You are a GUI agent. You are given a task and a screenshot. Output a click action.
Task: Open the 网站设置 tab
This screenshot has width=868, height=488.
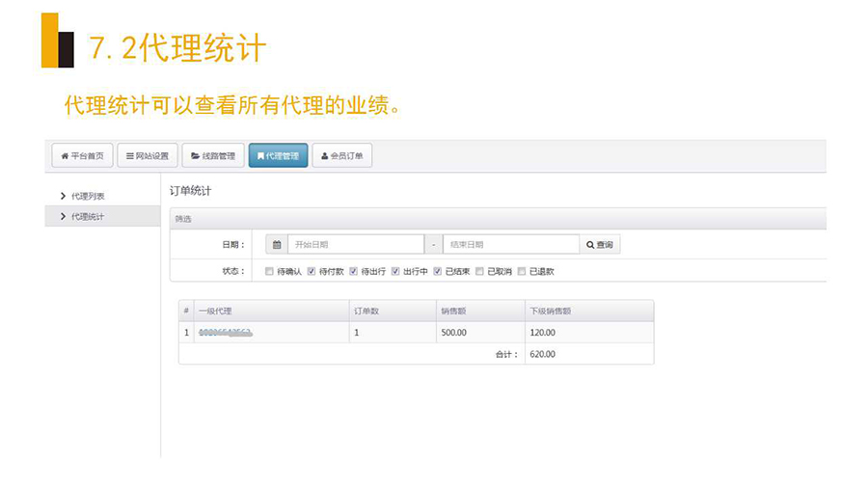[x=148, y=155]
